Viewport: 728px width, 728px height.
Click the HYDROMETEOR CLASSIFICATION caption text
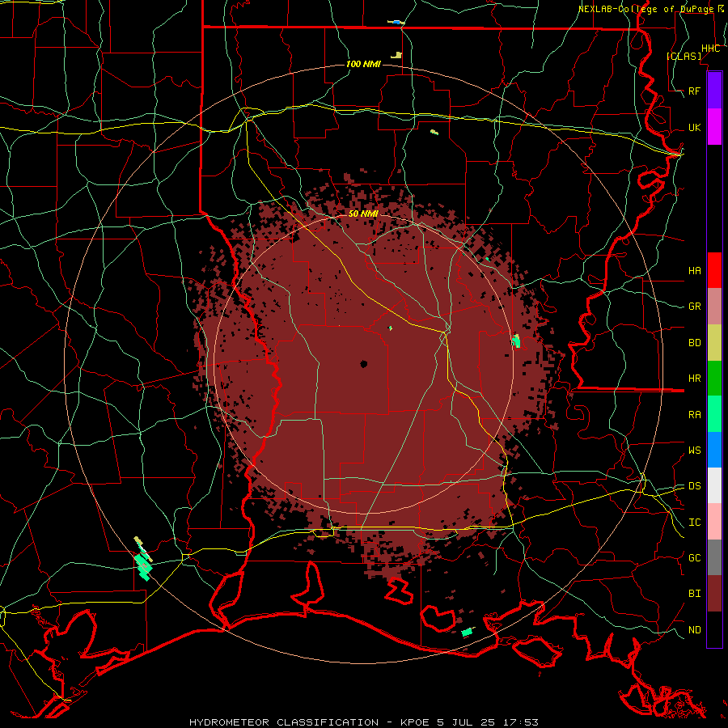click(x=284, y=722)
